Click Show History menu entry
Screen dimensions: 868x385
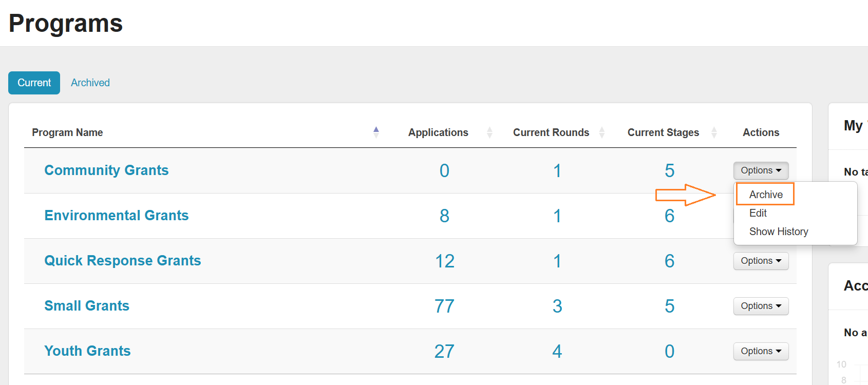(x=778, y=232)
